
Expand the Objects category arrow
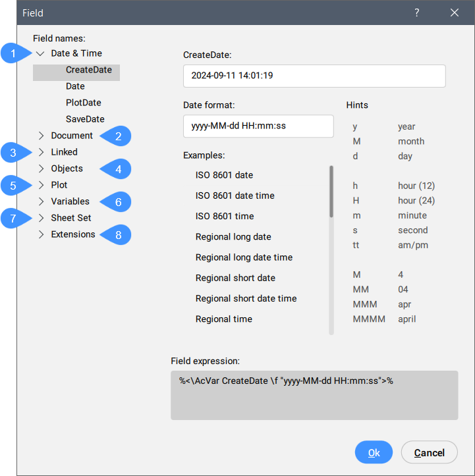pos(41,169)
